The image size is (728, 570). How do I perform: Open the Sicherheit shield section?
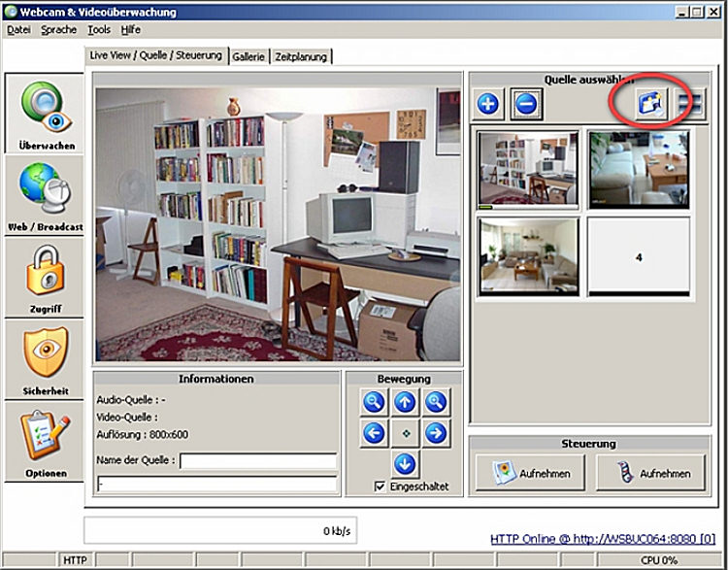pos(46,359)
